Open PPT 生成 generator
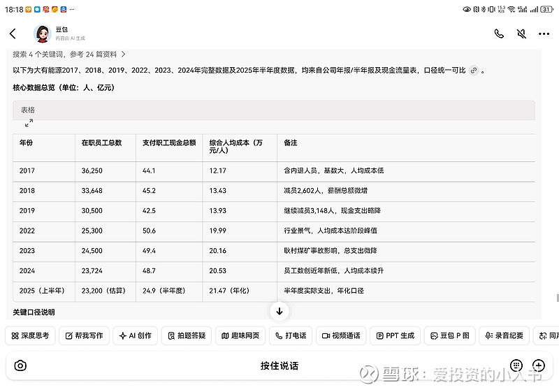 (x=395, y=335)
